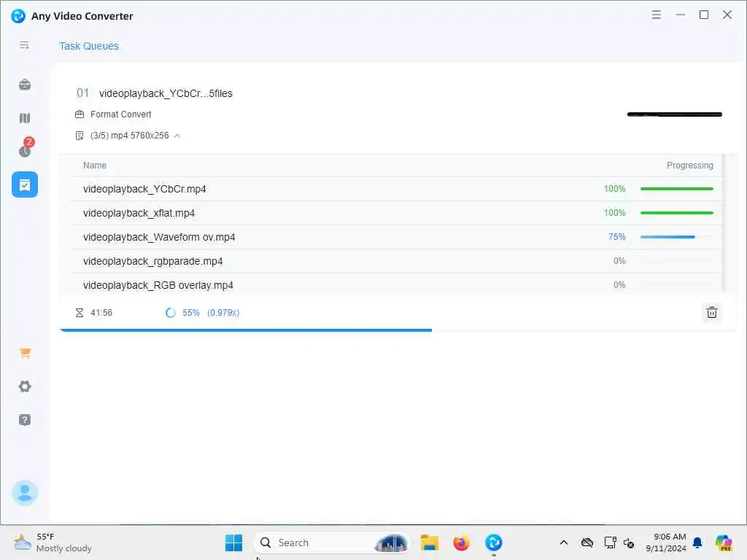Open the weather widget showing 55°F
The width and height of the screenshot is (747, 560).
point(53,542)
